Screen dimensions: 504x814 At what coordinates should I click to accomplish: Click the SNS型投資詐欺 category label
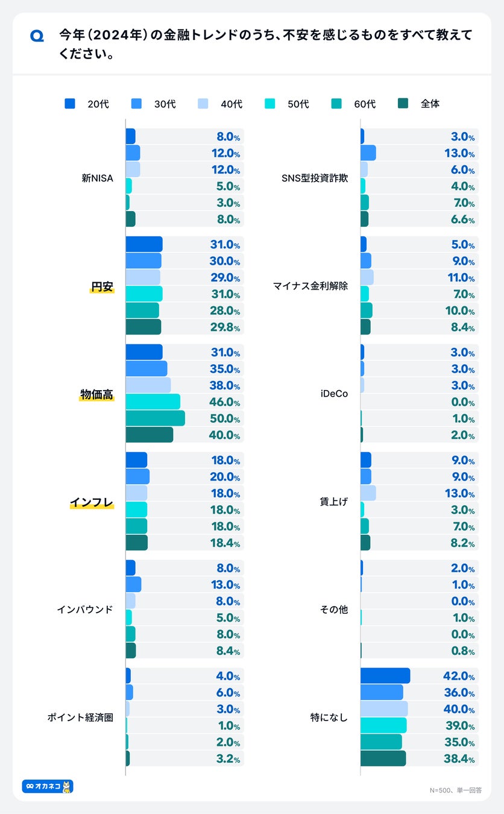(315, 178)
